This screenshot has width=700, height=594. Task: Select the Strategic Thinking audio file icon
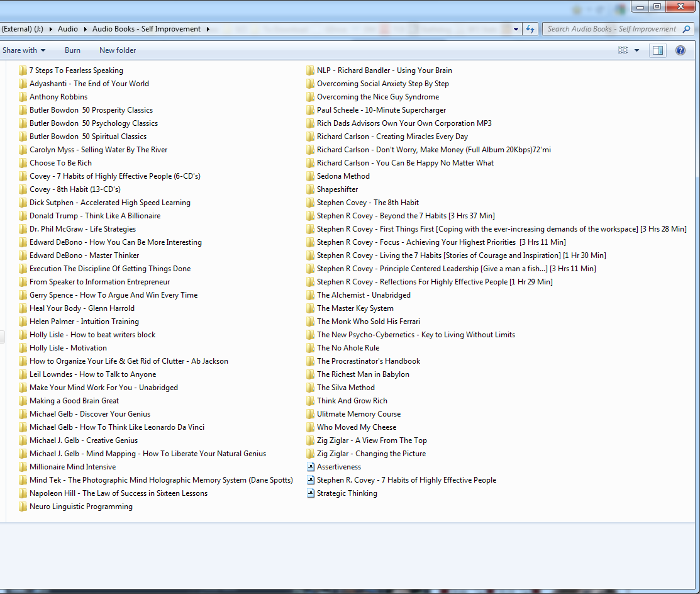311,493
